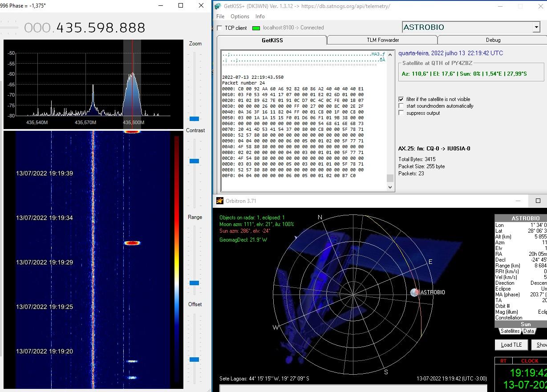Close the SDR receiver window

(x=201, y=6)
